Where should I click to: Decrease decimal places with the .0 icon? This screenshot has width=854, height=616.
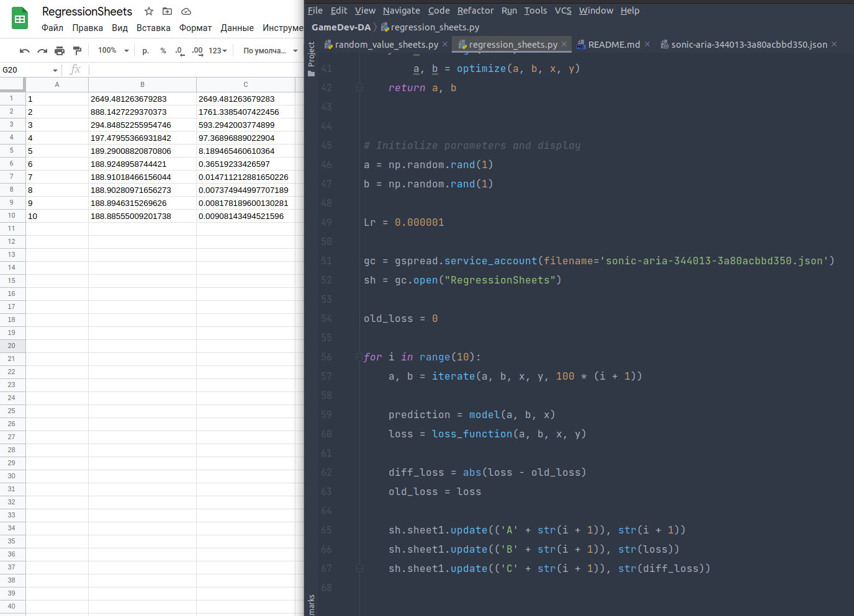point(179,50)
